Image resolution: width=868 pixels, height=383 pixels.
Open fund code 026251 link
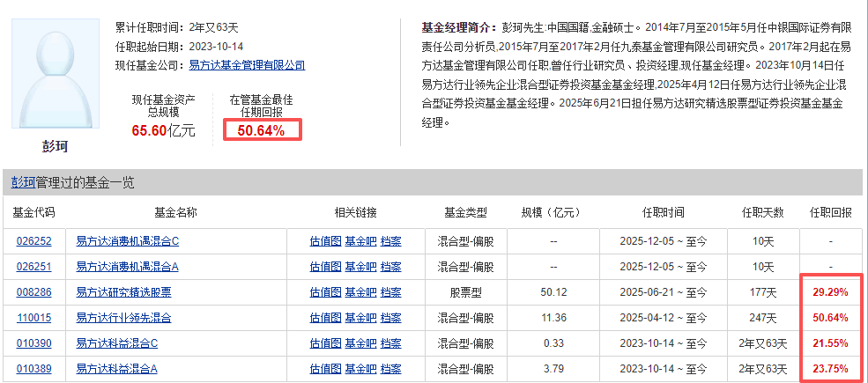pos(33,267)
